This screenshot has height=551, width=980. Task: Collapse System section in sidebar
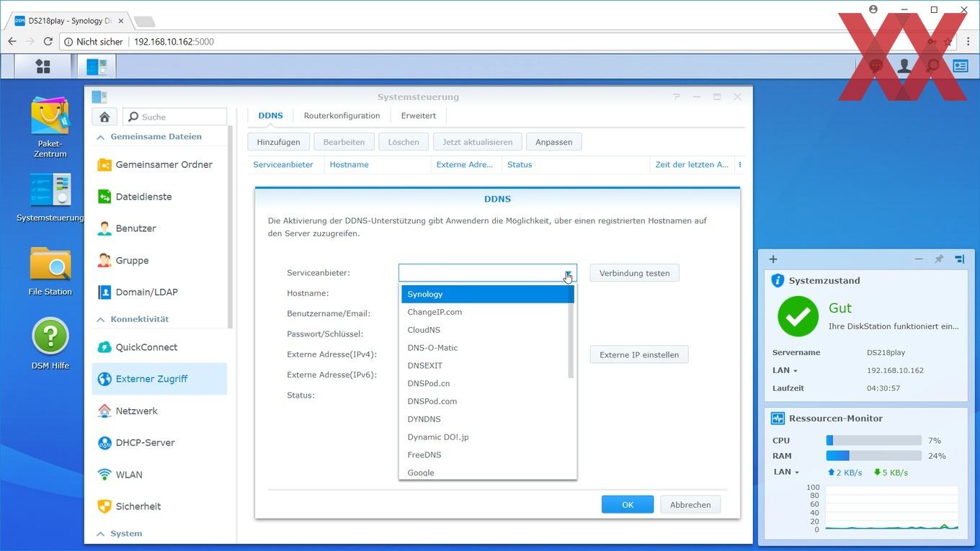(100, 534)
